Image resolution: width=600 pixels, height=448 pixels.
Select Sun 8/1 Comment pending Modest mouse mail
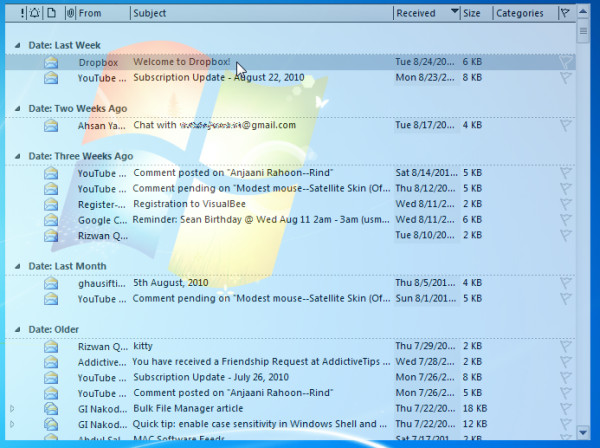coord(261,298)
